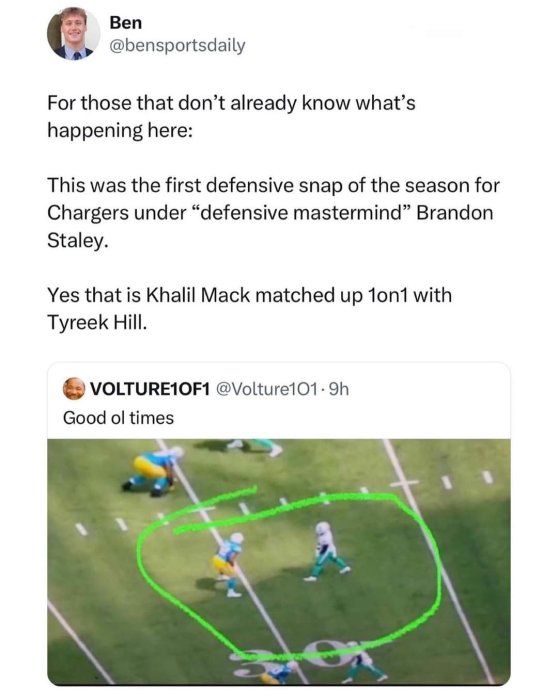Open Ben's profile avatar
Viewport: 558px width, 700px height.
pyautogui.click(x=74, y=34)
